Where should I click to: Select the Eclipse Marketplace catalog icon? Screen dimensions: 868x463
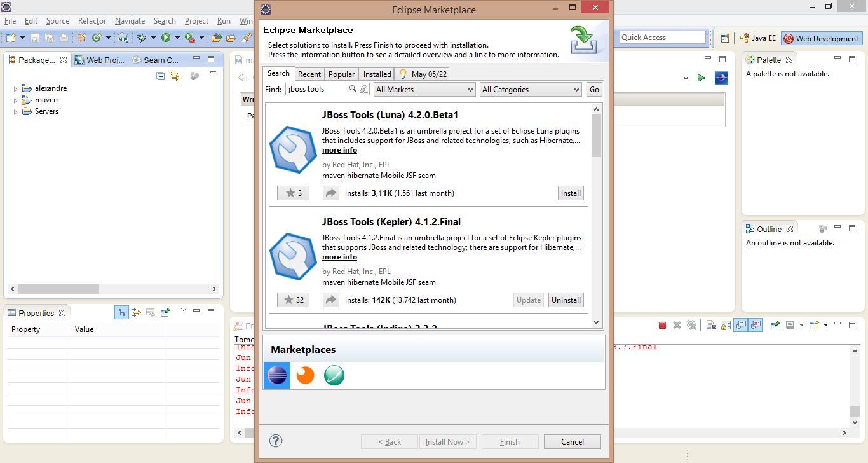(277, 376)
